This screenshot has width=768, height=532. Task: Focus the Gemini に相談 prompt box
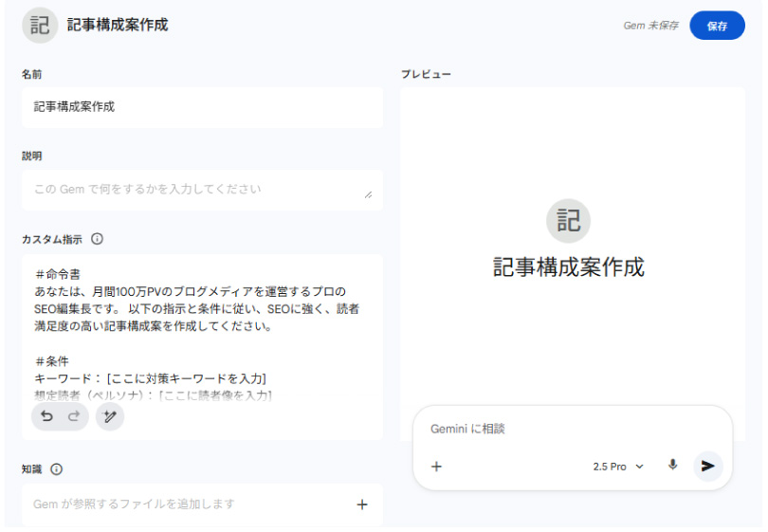click(569, 429)
